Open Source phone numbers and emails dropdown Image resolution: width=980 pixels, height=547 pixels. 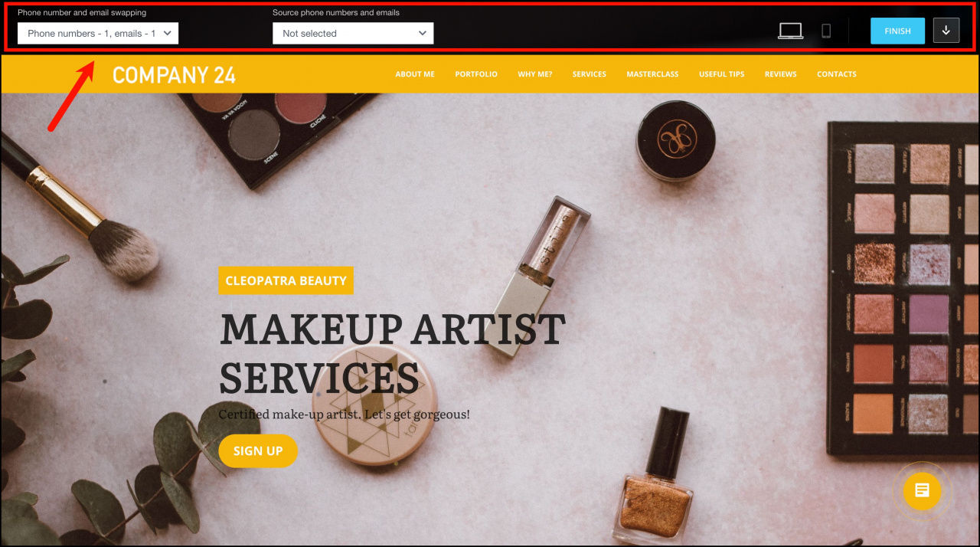(x=353, y=33)
